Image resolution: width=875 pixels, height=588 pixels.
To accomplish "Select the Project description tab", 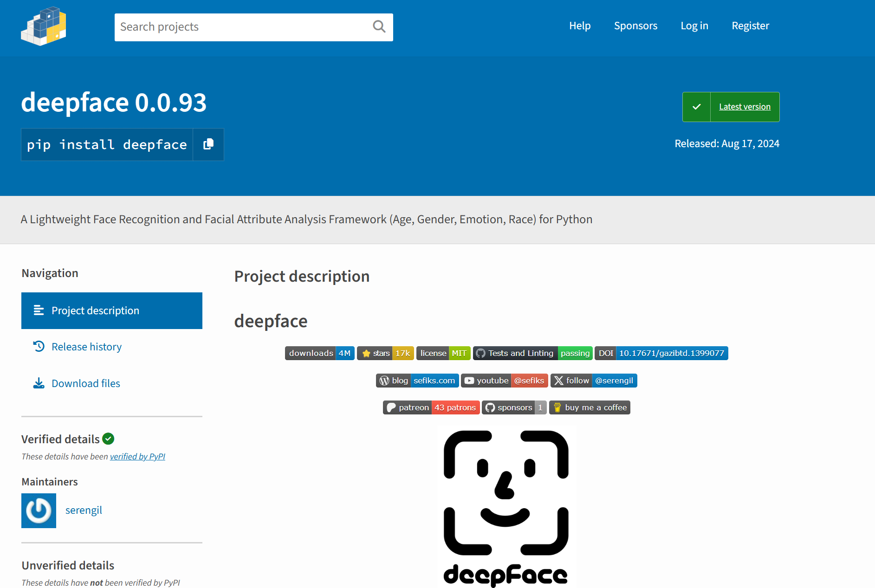I will 112,310.
